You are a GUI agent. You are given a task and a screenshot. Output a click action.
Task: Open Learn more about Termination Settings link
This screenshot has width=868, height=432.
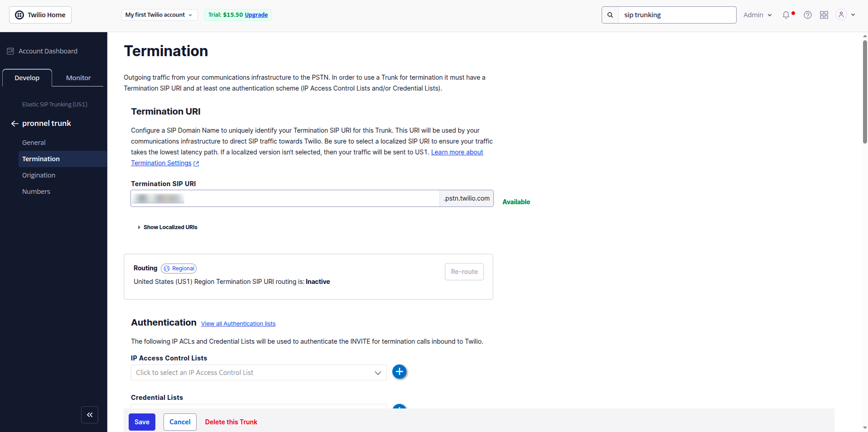(x=307, y=158)
